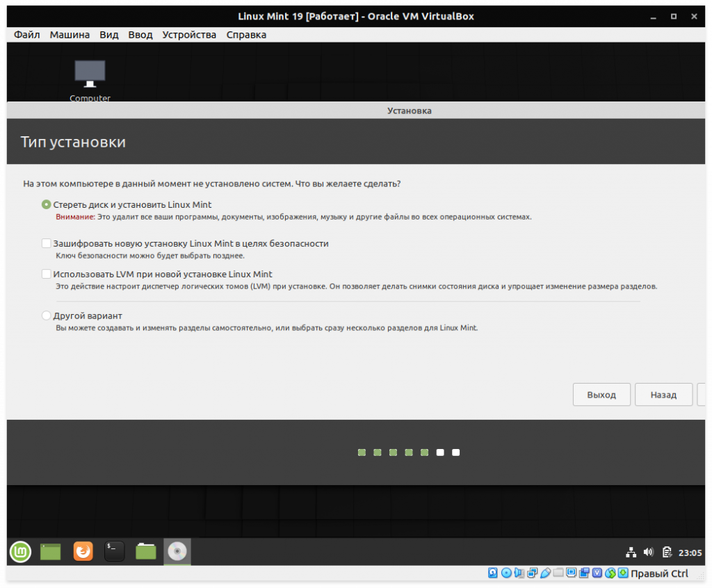Viewport: 712px width, 588px height.
Task: Click the power manager battery tray icon
Action: pos(667,552)
